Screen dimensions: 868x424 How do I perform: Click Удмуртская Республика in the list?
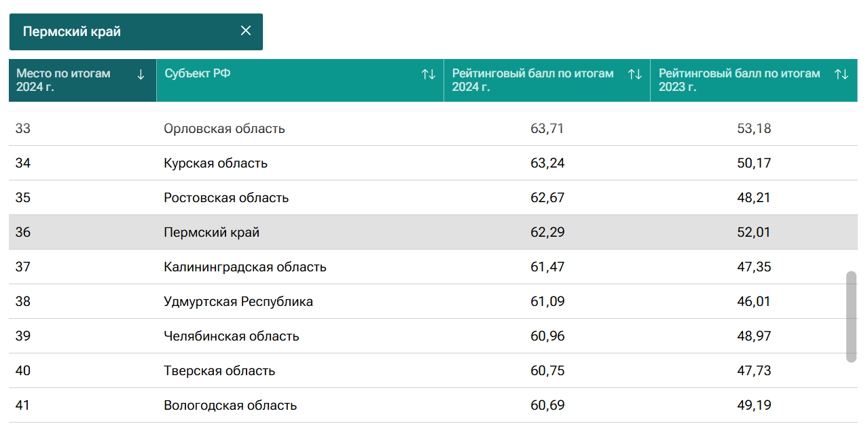pos(238,302)
